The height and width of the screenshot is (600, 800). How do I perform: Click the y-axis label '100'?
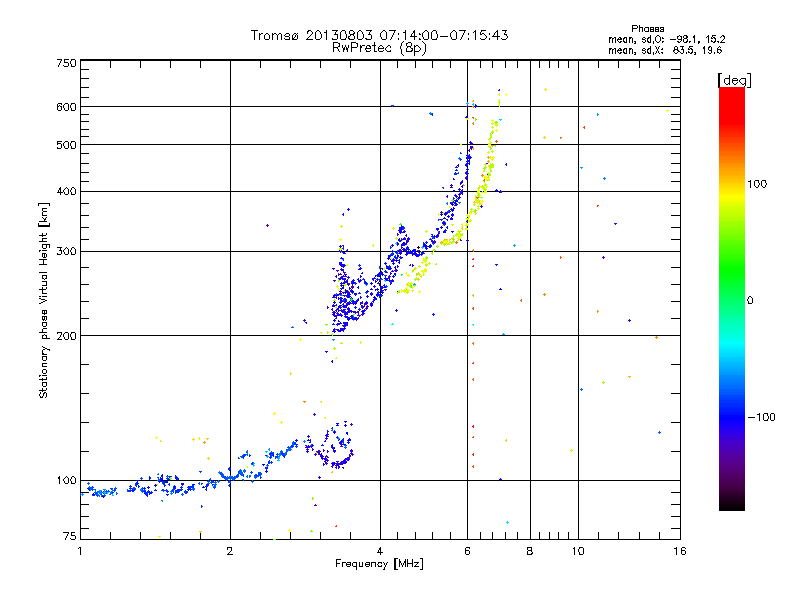[66, 481]
